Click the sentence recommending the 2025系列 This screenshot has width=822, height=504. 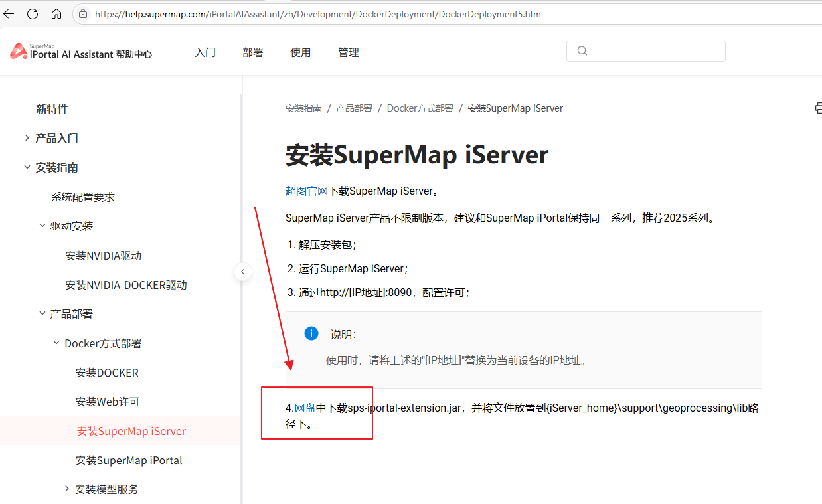(x=501, y=218)
